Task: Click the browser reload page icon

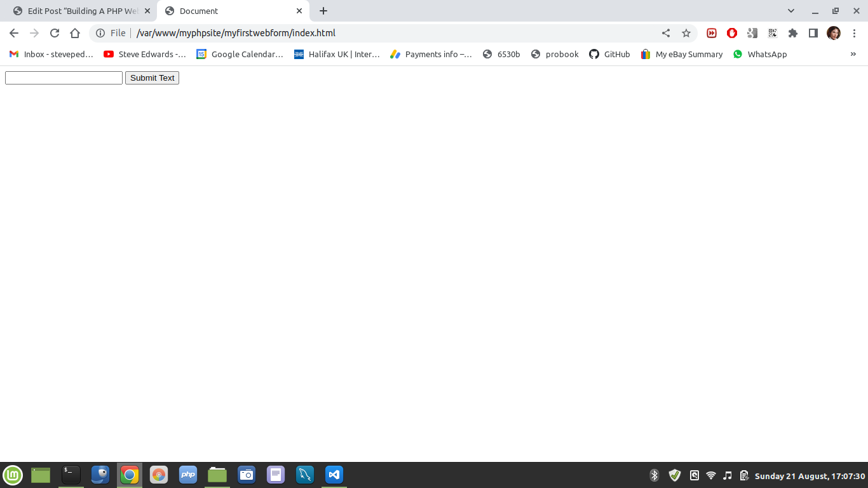Action: (55, 33)
